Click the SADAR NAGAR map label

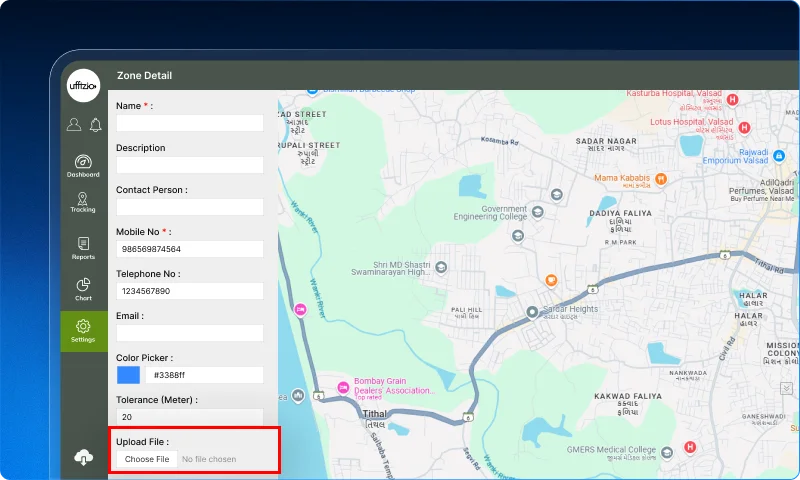[606, 141]
